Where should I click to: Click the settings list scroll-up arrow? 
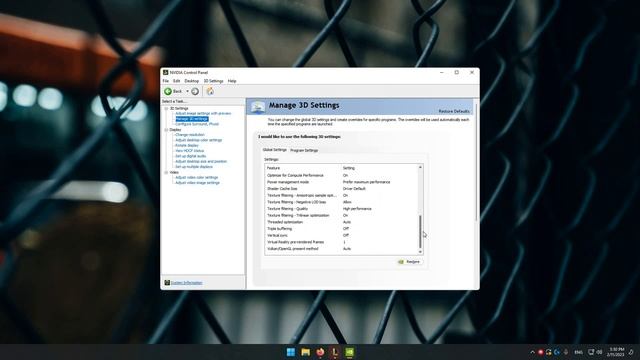[x=420, y=167]
